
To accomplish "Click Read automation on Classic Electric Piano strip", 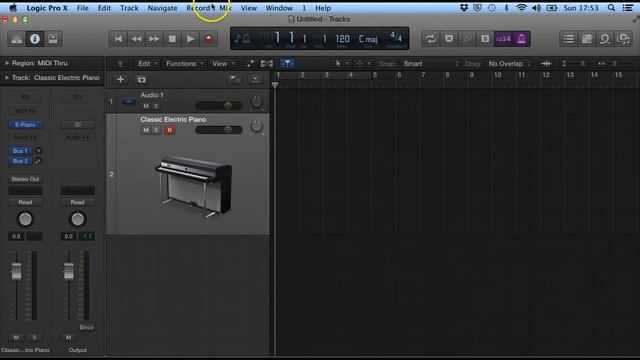I will [25, 202].
